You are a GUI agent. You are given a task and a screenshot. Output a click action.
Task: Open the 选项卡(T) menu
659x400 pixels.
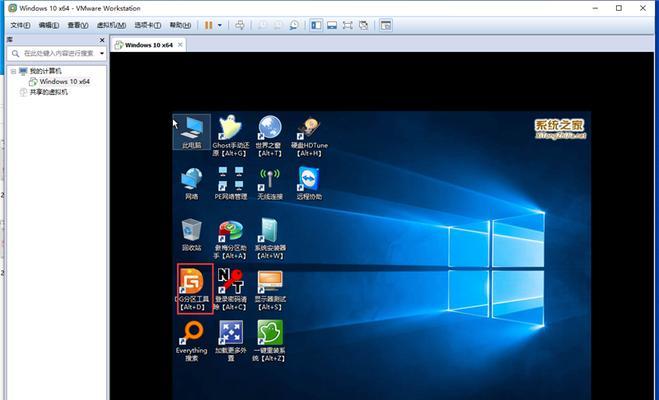(x=148, y=25)
